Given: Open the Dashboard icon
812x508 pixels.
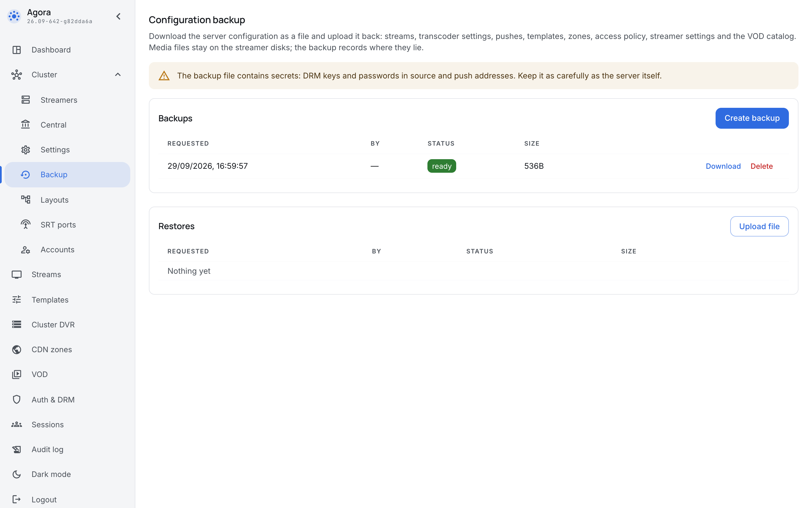Looking at the screenshot, I should (16, 50).
